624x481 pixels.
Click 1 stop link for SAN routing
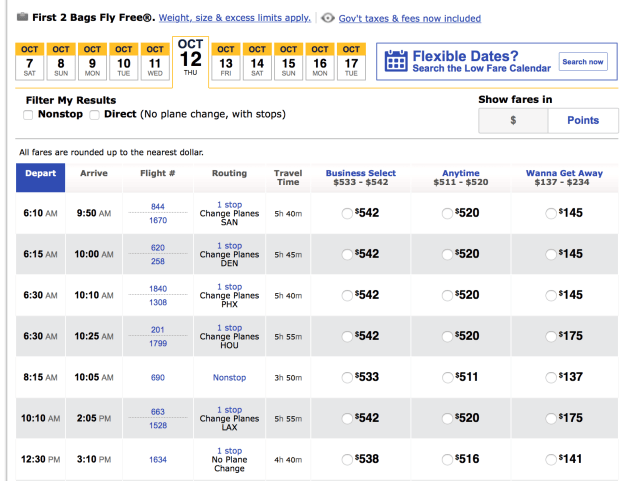(229, 204)
